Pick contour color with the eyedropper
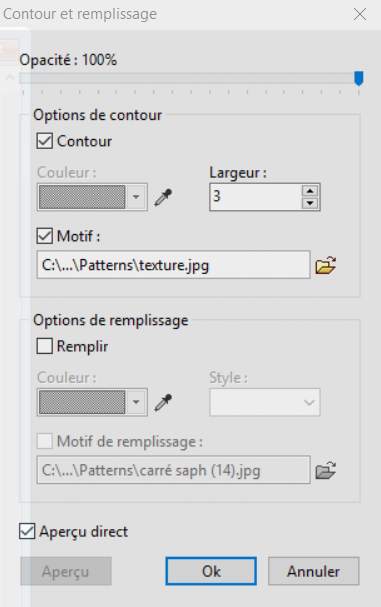Image resolution: width=381 pixels, height=607 pixels. [x=163, y=197]
